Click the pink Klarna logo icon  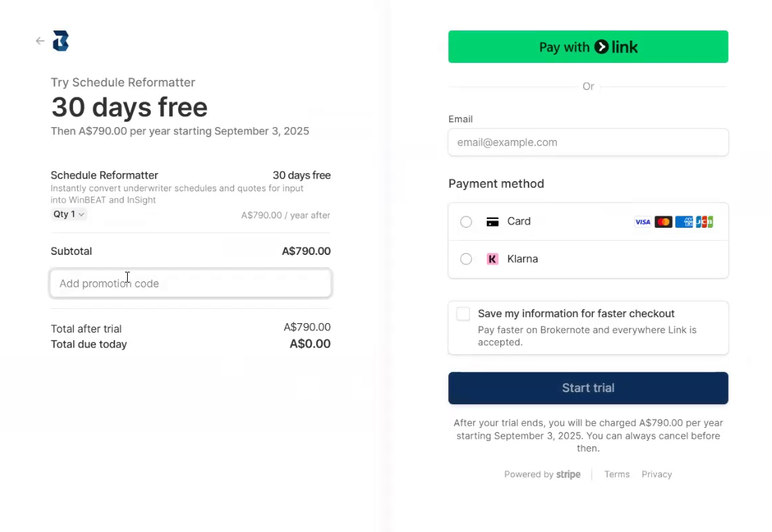coord(492,259)
